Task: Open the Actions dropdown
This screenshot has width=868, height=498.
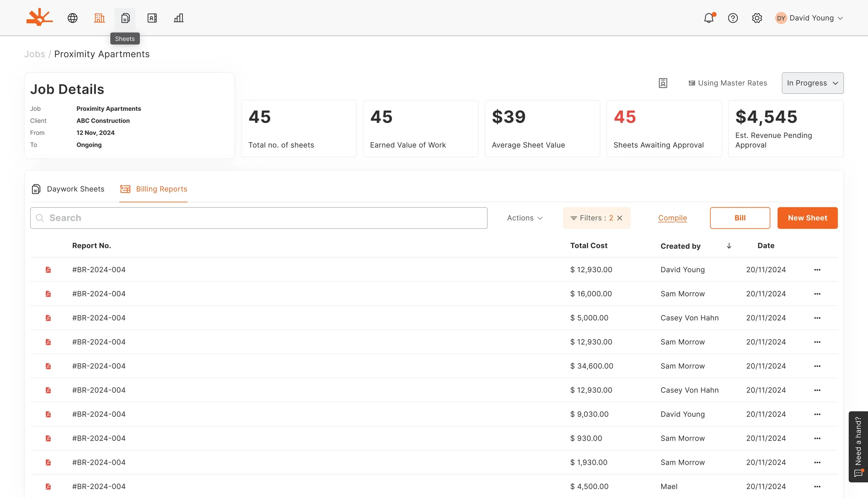Action: tap(525, 218)
